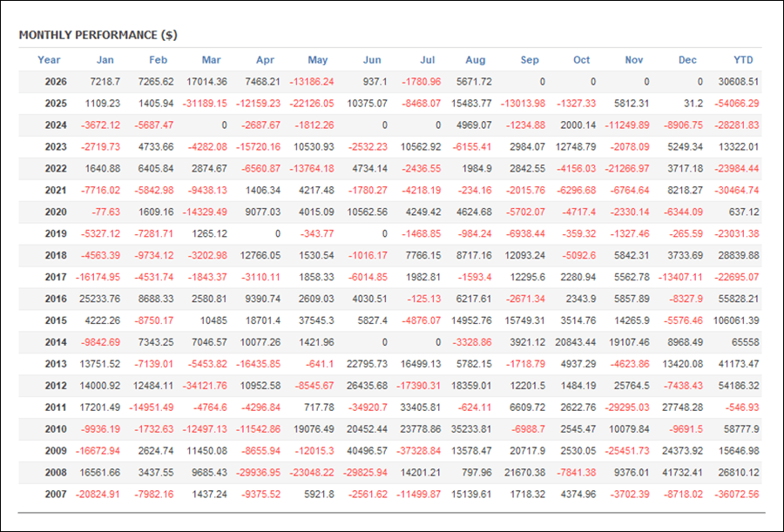Select the Mar column header
784x532 pixels.
click(x=212, y=60)
